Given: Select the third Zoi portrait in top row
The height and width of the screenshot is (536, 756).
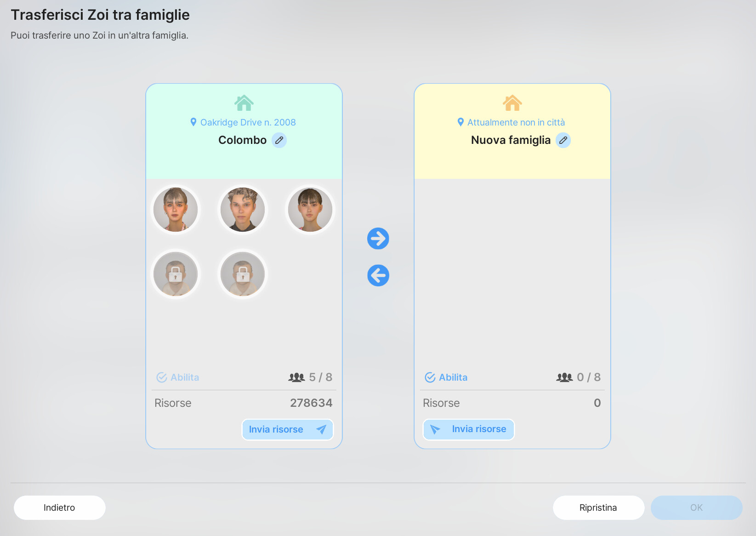Looking at the screenshot, I should (x=310, y=210).
